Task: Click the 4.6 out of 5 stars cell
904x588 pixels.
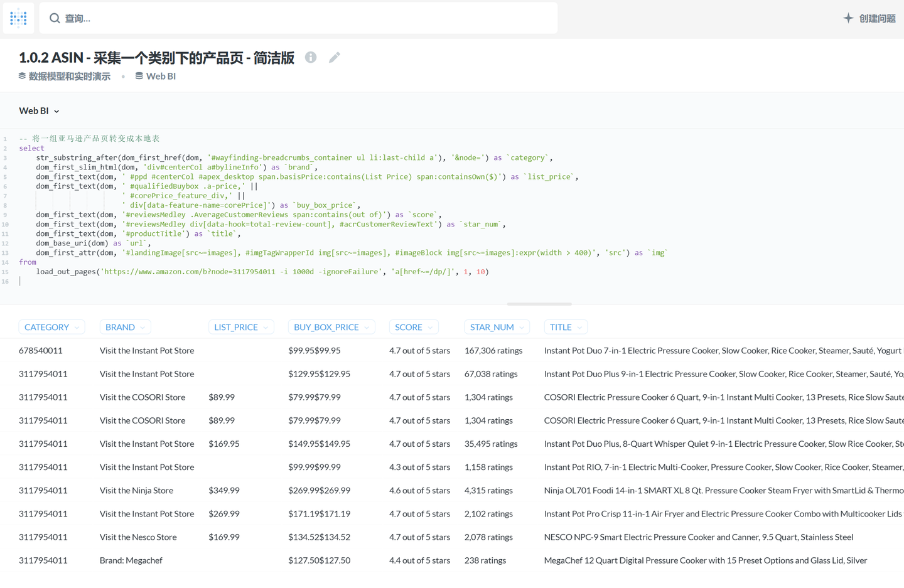Action: point(419,490)
